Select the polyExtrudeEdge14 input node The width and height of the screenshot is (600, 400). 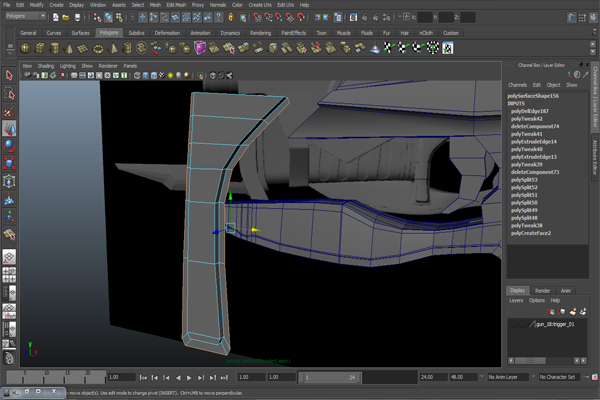[x=534, y=142]
